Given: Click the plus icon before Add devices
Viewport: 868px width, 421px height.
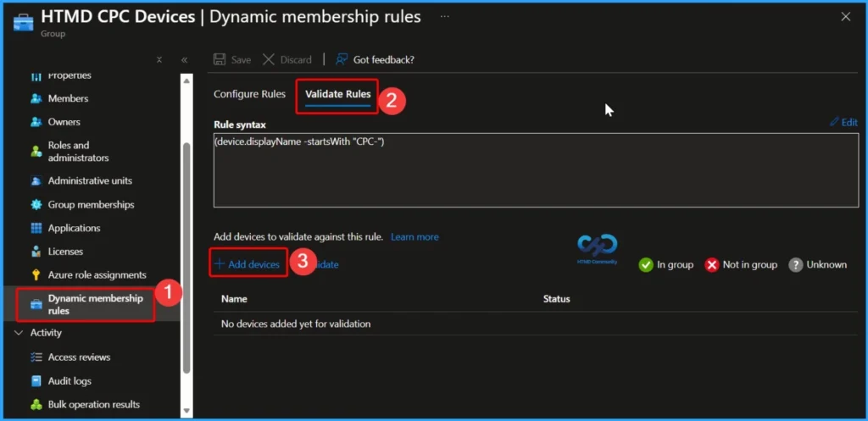Looking at the screenshot, I should click(x=220, y=264).
